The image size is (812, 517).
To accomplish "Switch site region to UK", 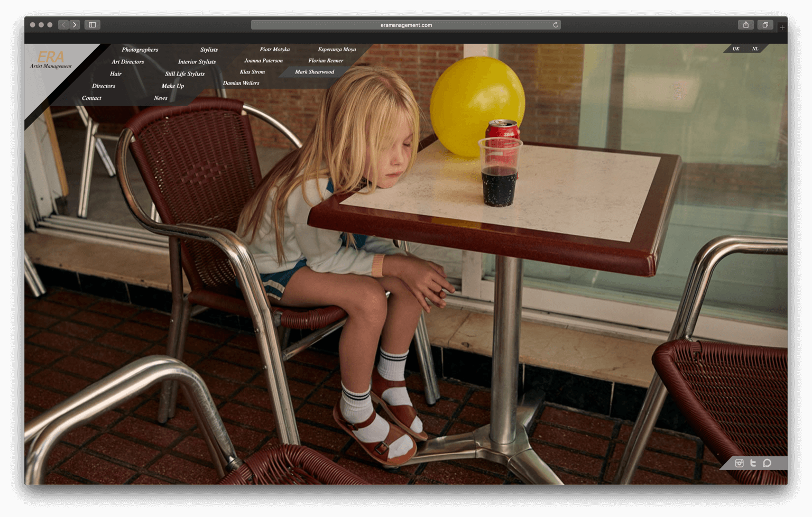I will pyautogui.click(x=736, y=49).
